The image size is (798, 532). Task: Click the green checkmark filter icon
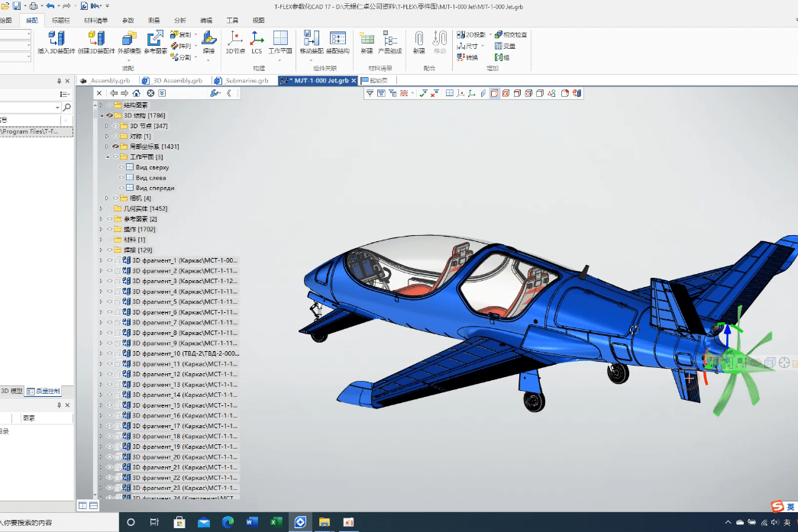coord(422,93)
